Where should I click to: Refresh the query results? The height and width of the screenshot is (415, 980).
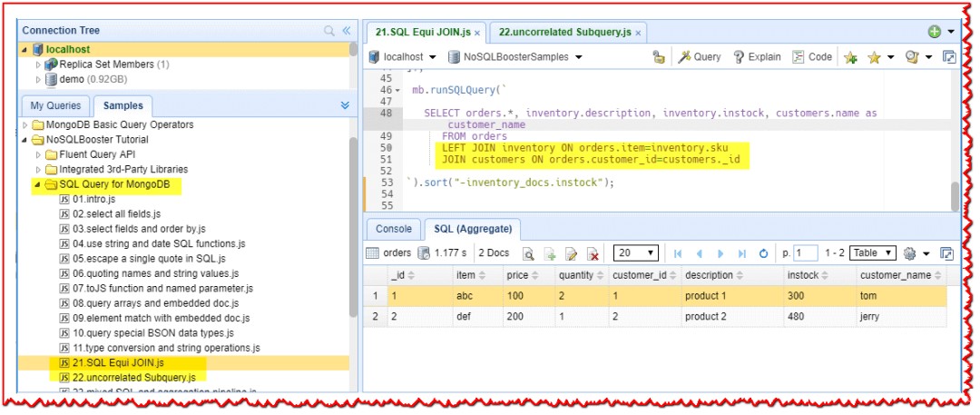(762, 253)
